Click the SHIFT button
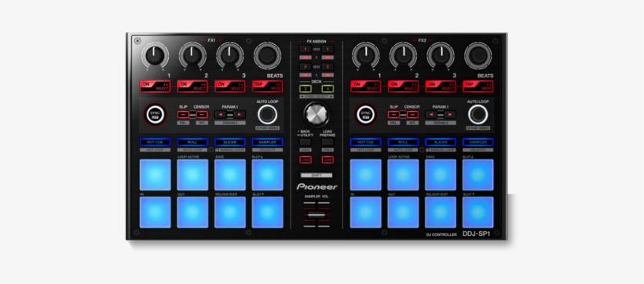 click(317, 175)
